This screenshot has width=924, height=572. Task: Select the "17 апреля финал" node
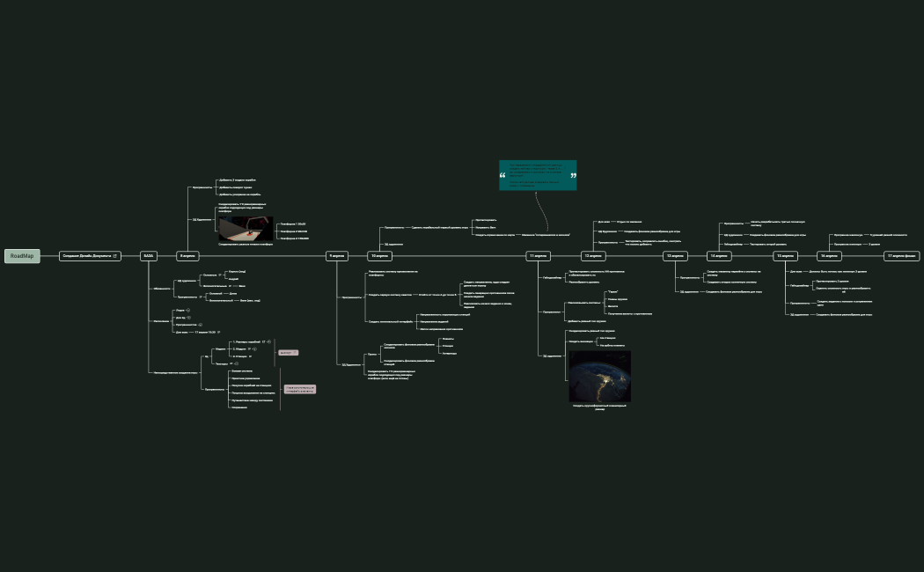click(x=903, y=256)
